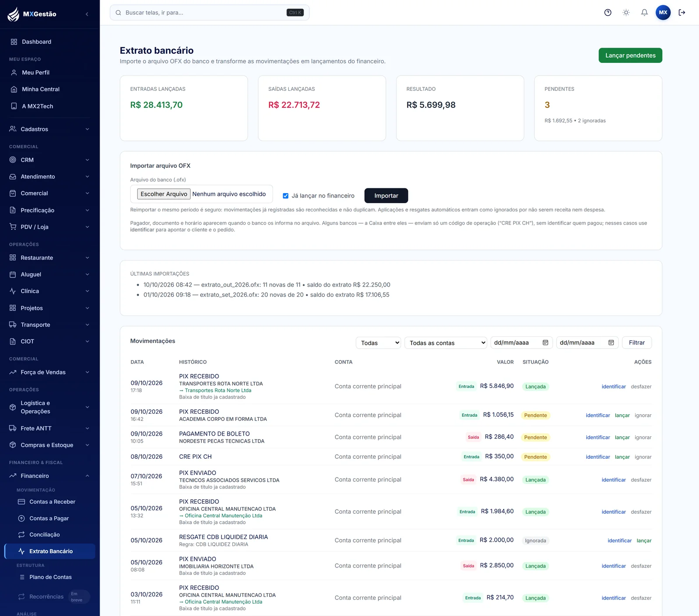Click the logout arrow icon

point(682,13)
